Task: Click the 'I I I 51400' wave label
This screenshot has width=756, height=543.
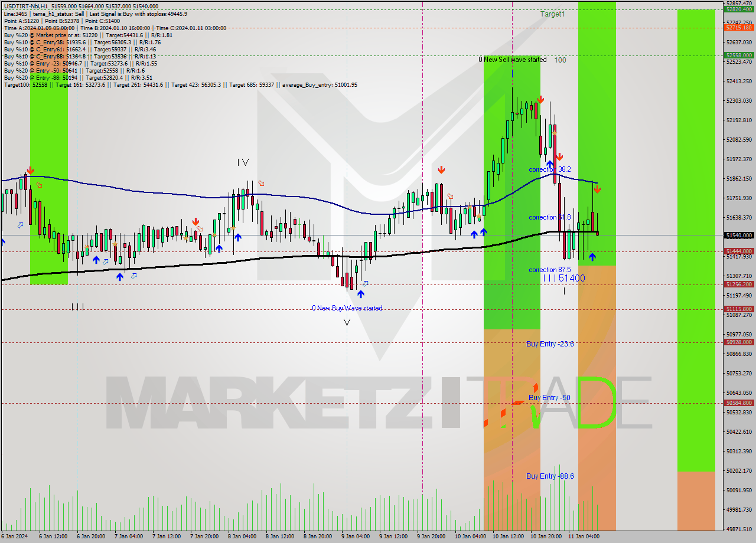Action: (564, 278)
